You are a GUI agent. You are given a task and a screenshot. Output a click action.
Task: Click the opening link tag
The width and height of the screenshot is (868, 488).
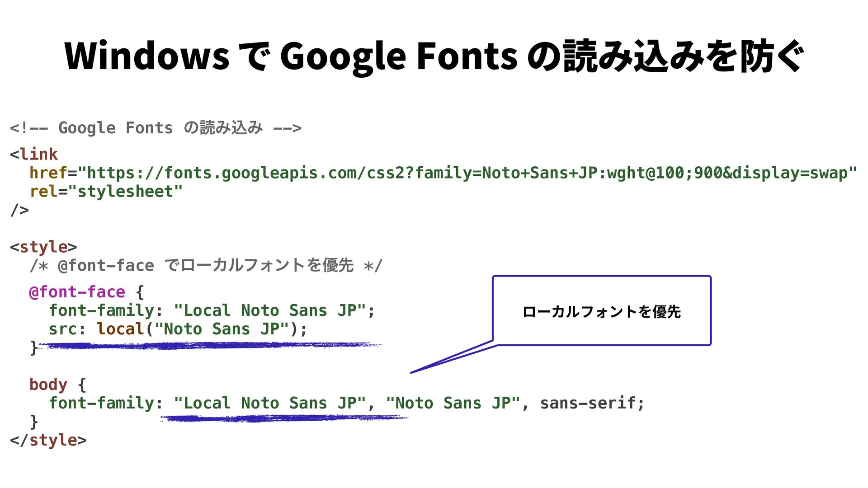click(x=34, y=155)
